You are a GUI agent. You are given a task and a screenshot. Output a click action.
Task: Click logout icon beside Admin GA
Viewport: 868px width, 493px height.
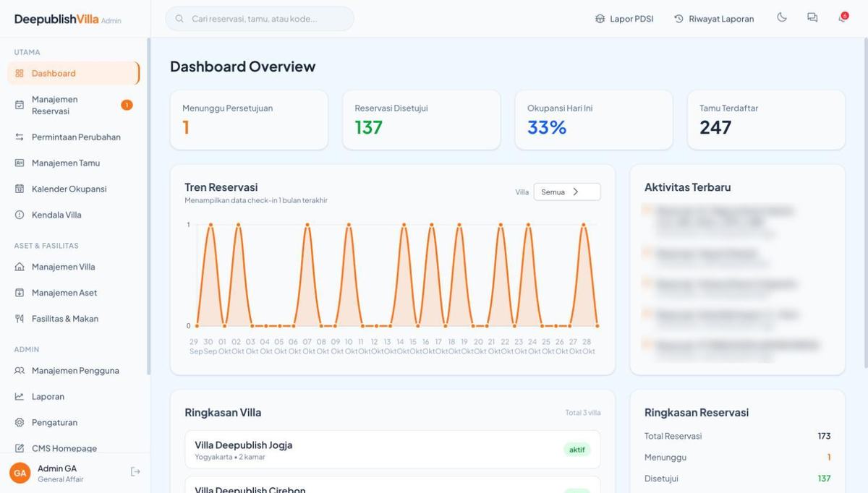coord(135,471)
